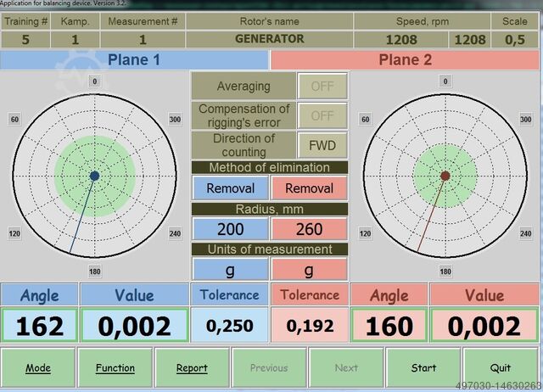This screenshot has width=543, height=392.
Task: Click Plane 1 tolerance value 0,250
Action: click(x=229, y=326)
